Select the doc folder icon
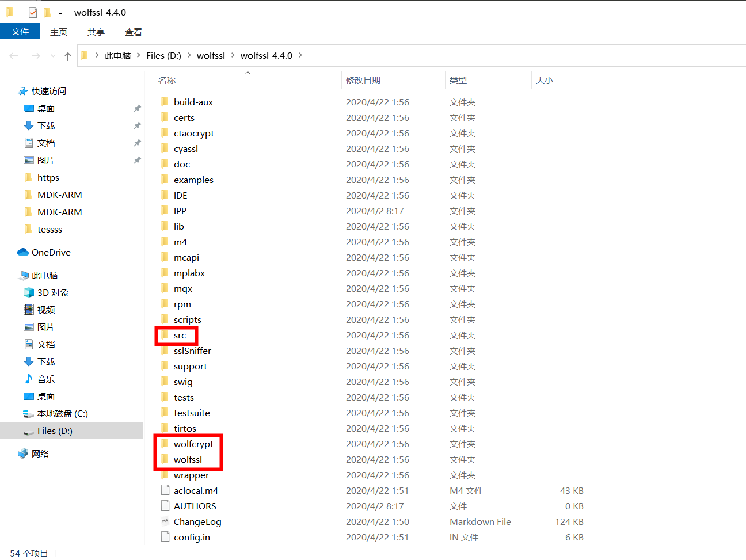 click(165, 164)
